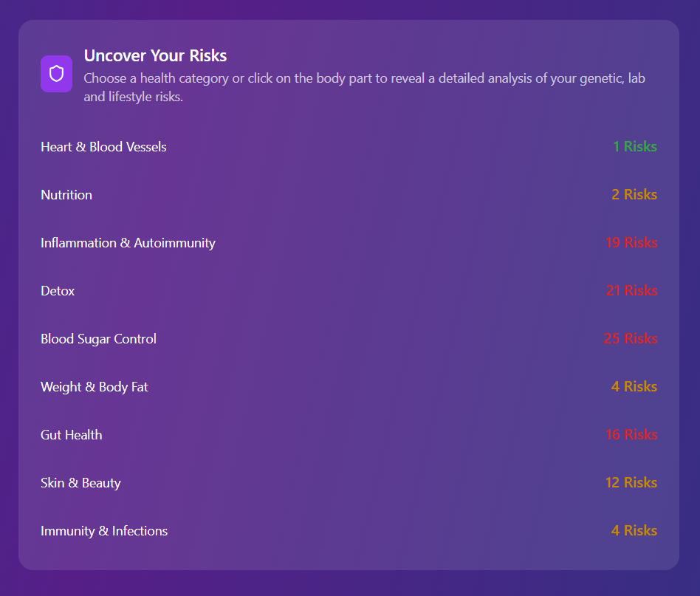Open the Gut Health category

click(72, 435)
